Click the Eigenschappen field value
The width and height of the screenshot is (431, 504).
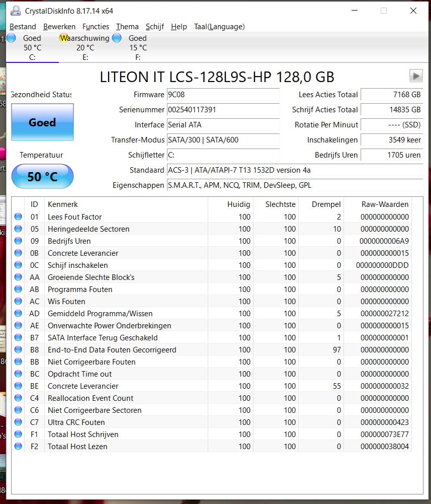(x=295, y=185)
